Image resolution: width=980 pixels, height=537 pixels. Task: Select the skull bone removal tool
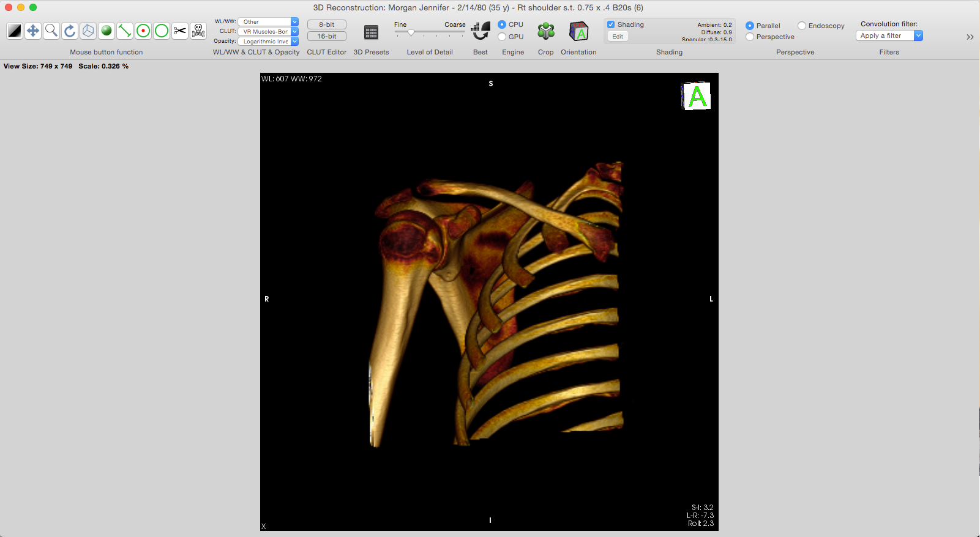click(198, 31)
